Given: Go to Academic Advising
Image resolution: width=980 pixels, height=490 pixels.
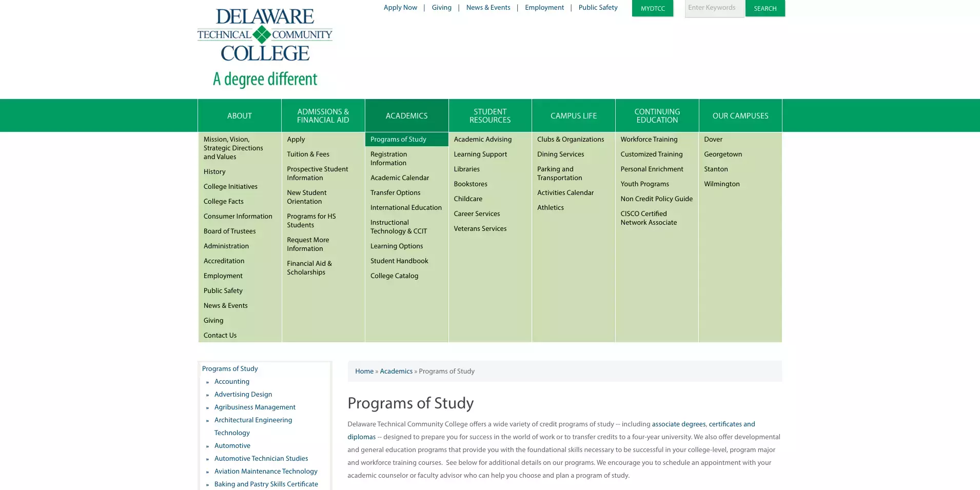Looking at the screenshot, I should pyautogui.click(x=482, y=139).
